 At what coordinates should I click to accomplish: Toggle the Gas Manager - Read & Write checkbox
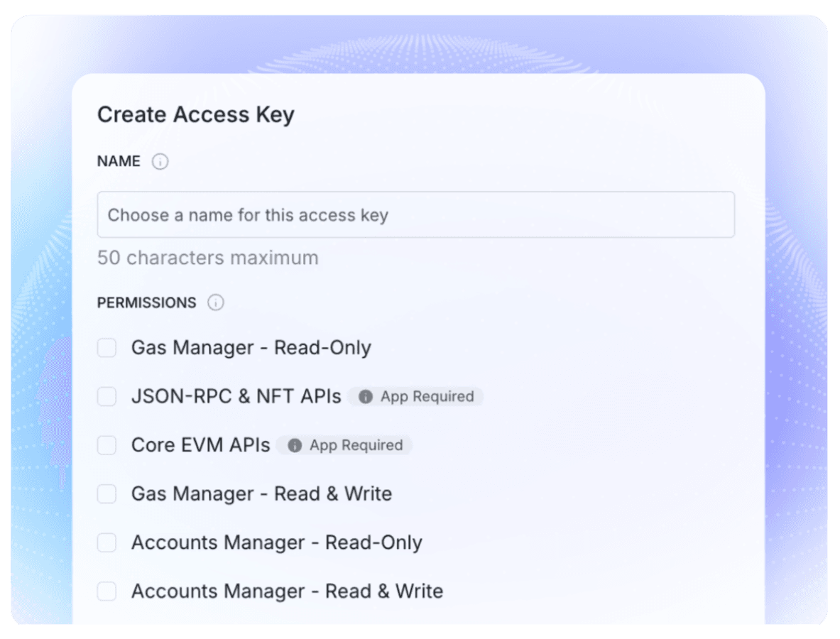tap(107, 493)
